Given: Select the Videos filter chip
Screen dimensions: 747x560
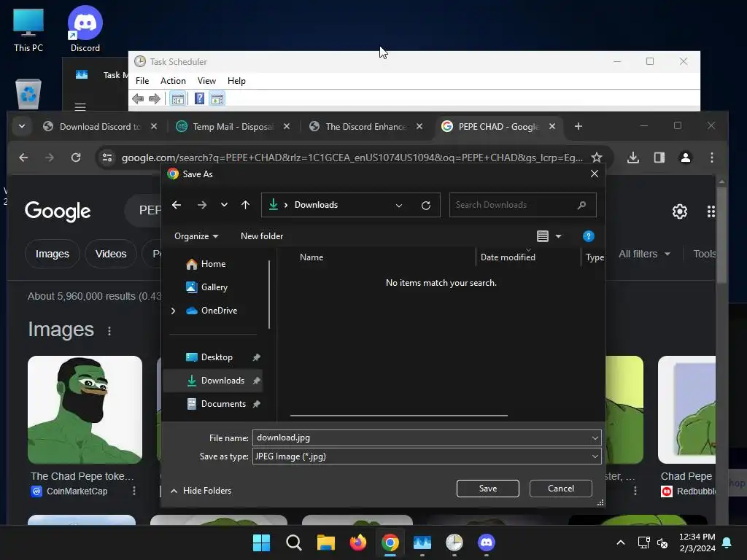Looking at the screenshot, I should 111,254.
